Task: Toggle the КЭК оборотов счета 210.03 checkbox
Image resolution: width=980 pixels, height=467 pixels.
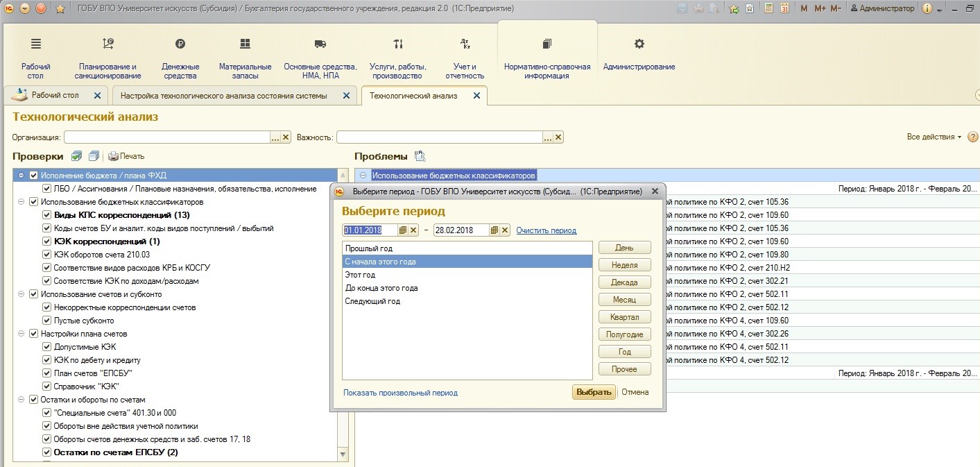Action: pos(47,255)
